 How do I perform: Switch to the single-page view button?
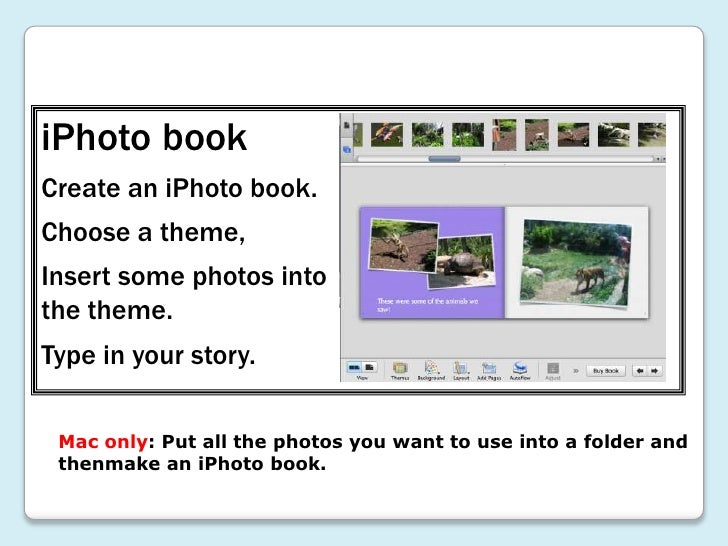point(370,368)
